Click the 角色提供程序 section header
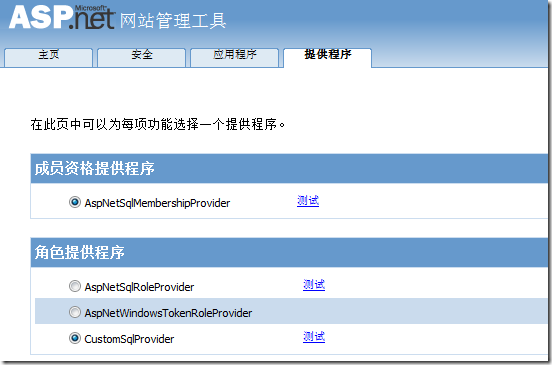 pos(289,252)
